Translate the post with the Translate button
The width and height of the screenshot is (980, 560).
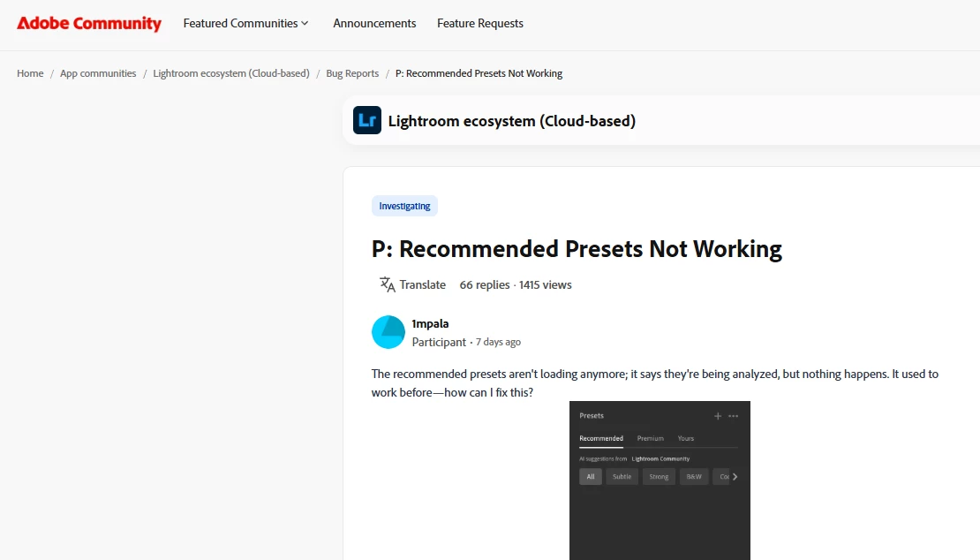(x=412, y=284)
